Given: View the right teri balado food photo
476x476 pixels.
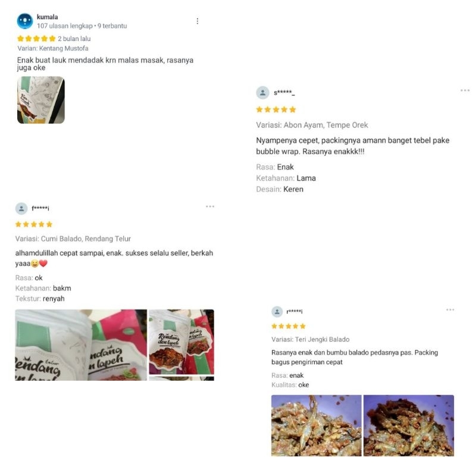Looking at the screenshot, I should [x=409, y=425].
